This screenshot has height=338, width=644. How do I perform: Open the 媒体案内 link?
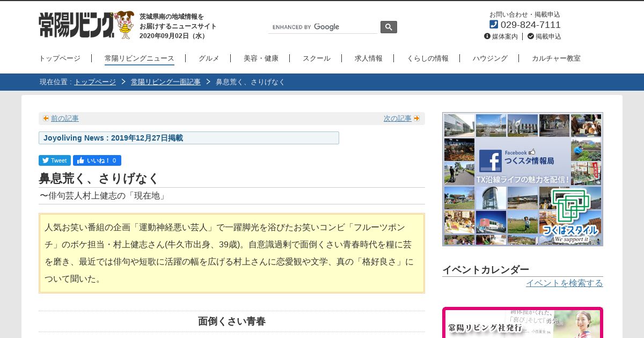pos(505,36)
